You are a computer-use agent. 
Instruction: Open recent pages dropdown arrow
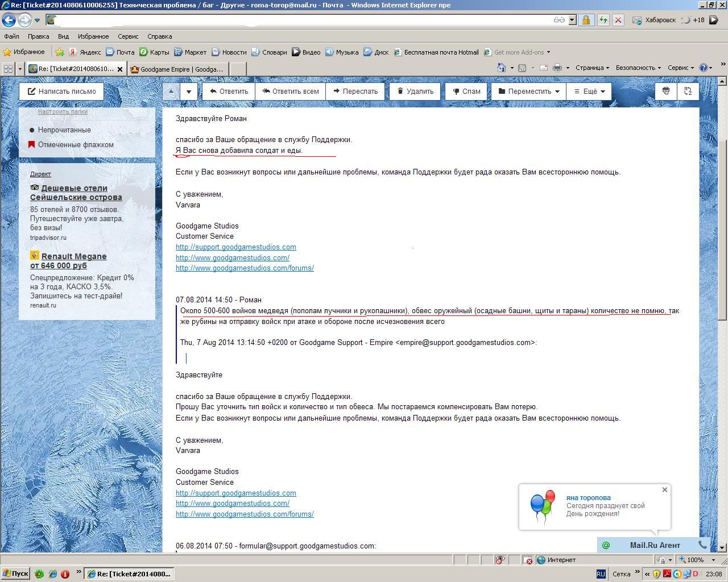click(x=37, y=20)
